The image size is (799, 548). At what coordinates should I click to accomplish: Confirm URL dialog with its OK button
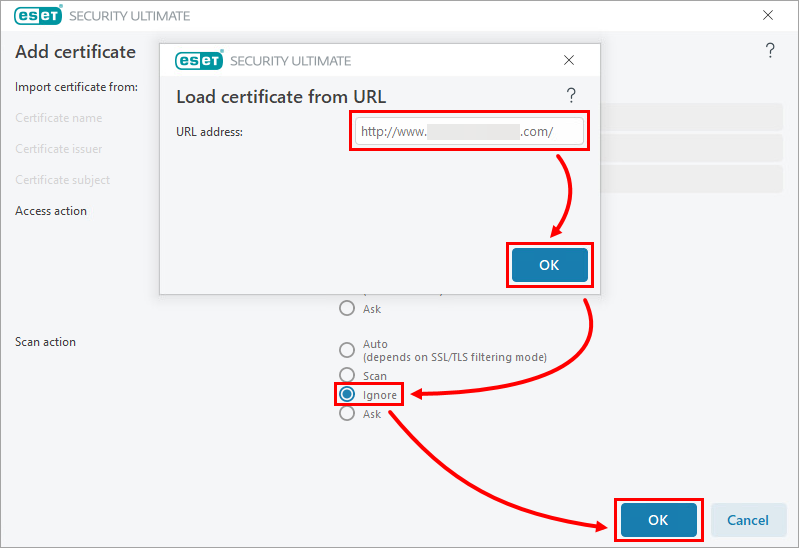coord(549,265)
